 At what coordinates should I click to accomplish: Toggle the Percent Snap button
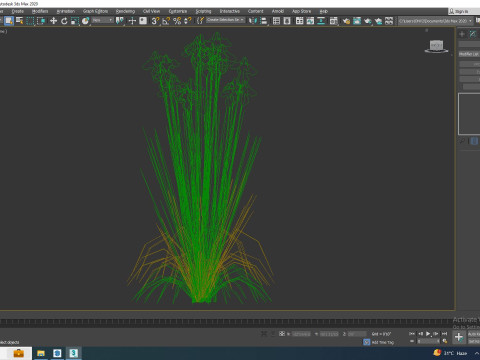click(177, 21)
